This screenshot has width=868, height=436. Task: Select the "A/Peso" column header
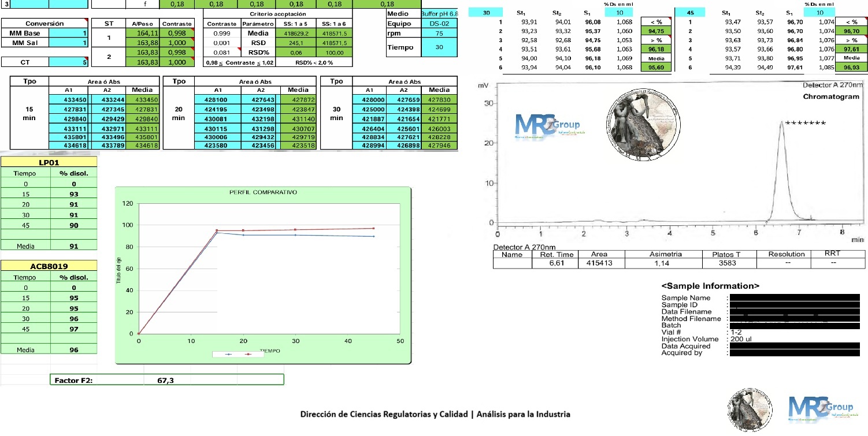[x=143, y=24]
